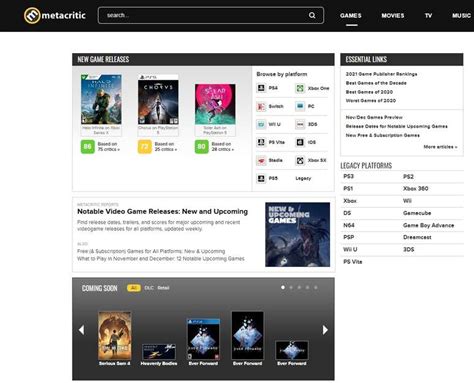
Task: Jump to the last Coming Soon carousel dot
Action: click(316, 287)
